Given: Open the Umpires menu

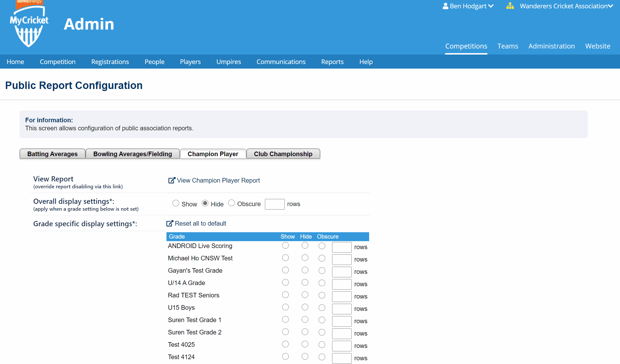Looking at the screenshot, I should [x=229, y=62].
